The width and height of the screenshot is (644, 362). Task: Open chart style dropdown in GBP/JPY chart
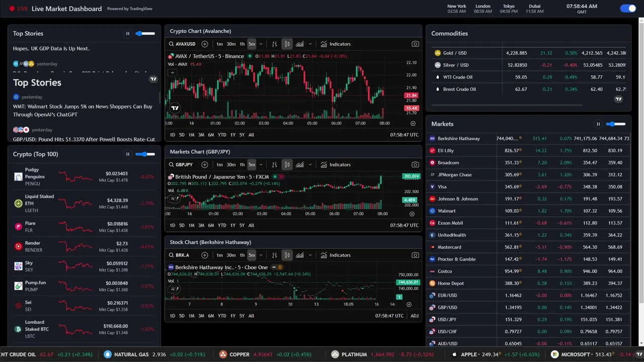point(310,164)
